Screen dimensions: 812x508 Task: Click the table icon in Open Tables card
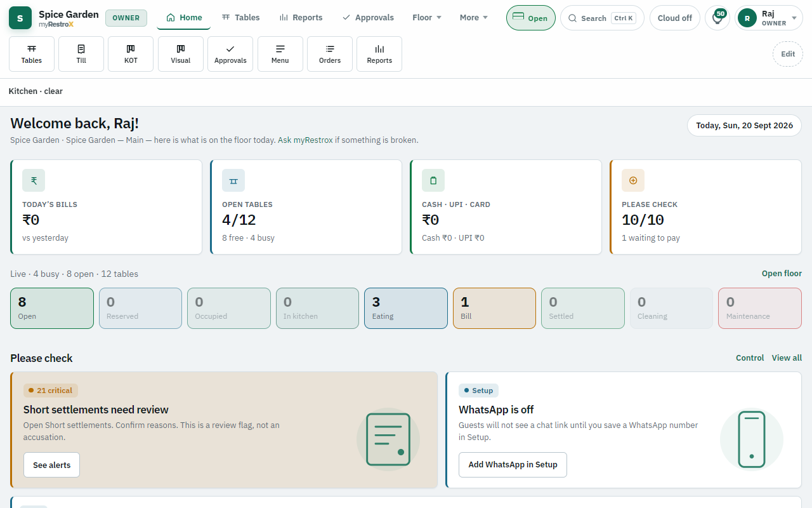(233, 180)
